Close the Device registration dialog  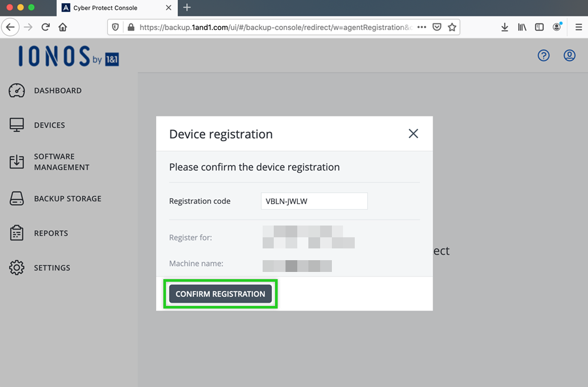coord(413,133)
